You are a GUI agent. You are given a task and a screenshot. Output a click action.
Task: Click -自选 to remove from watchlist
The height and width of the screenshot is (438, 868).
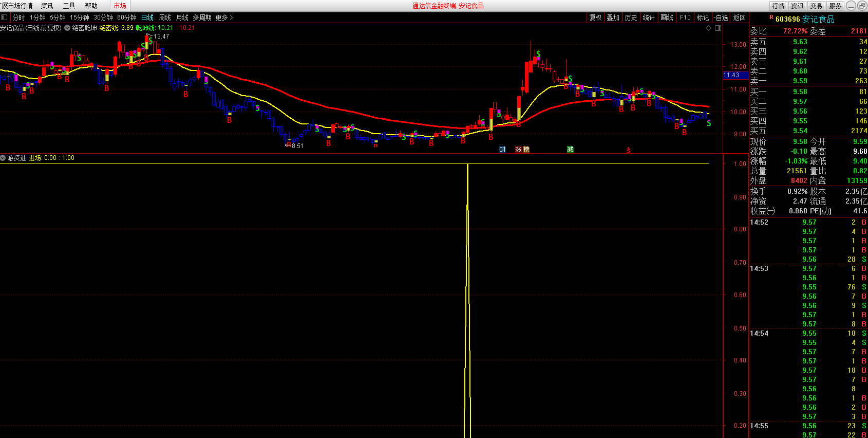(x=722, y=17)
